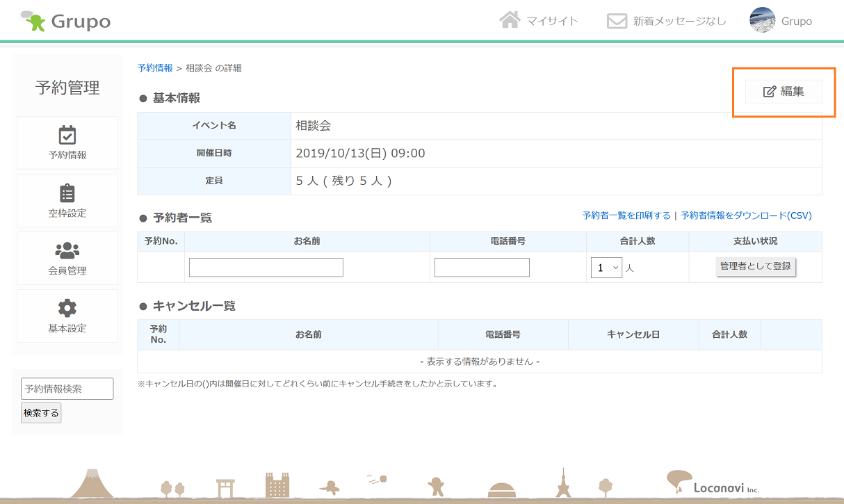This screenshot has width=844, height=504.
Task: Open the Grupo user avatar
Action: [762, 20]
